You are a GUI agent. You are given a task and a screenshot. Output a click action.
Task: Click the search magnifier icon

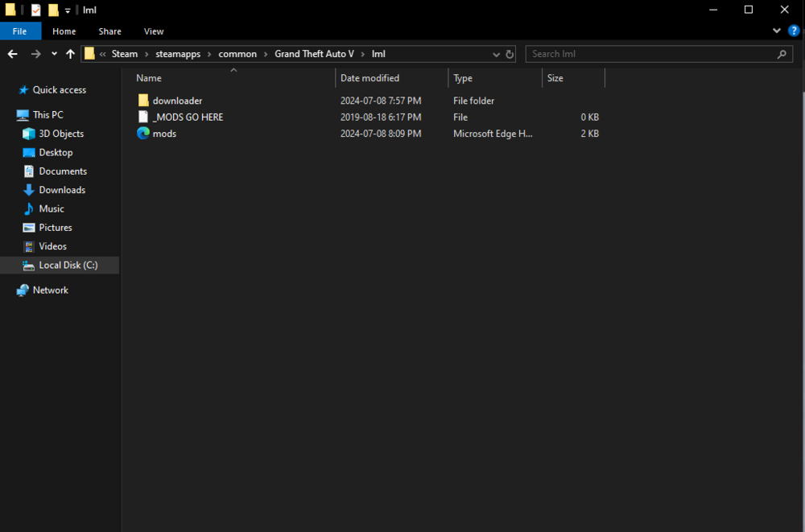781,53
